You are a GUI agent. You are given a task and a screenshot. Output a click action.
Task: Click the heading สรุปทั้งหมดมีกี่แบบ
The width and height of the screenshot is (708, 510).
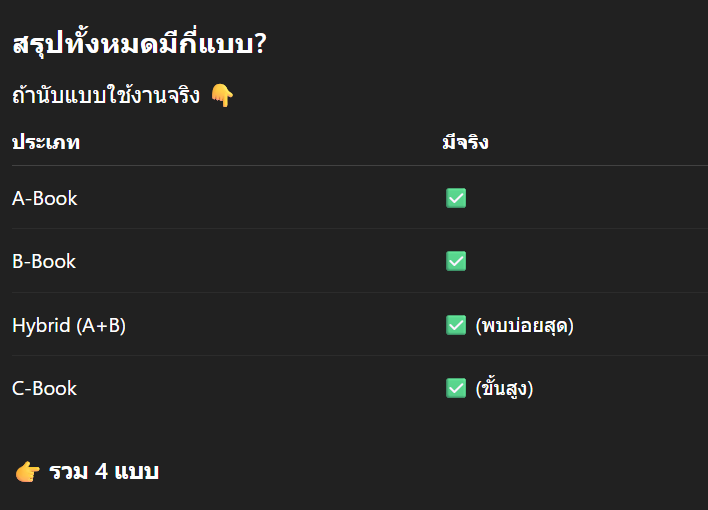coord(132,45)
